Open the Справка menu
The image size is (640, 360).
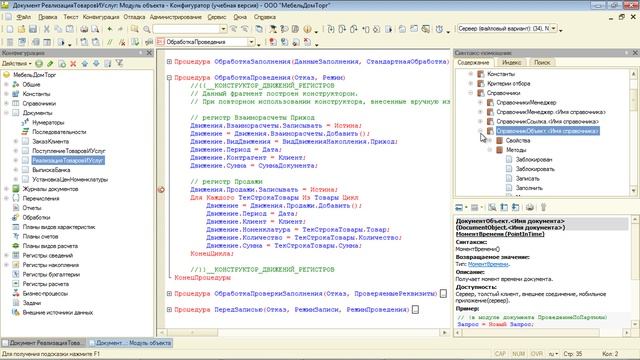click(x=265, y=17)
